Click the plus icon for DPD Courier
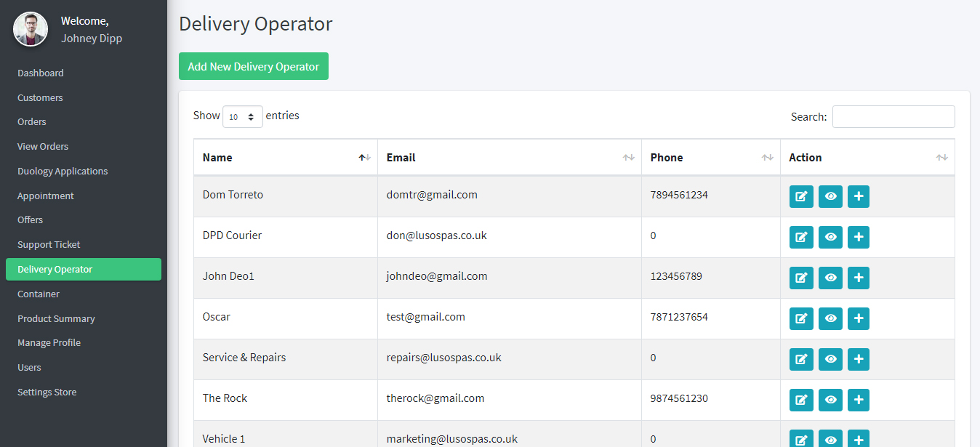Screen dimensions: 980x447 tap(859, 237)
